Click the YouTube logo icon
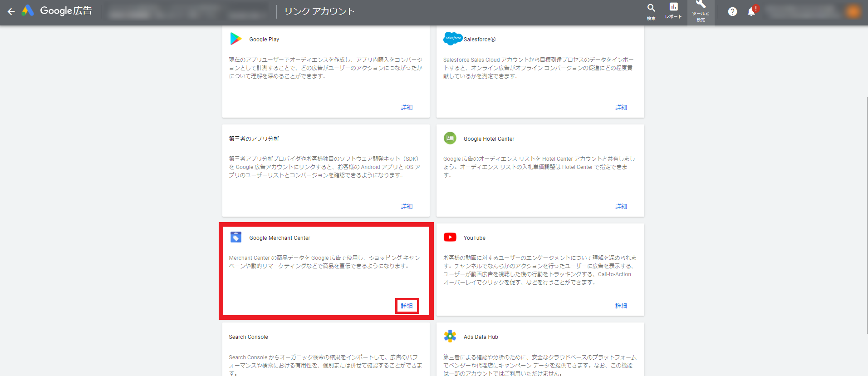 tap(450, 237)
